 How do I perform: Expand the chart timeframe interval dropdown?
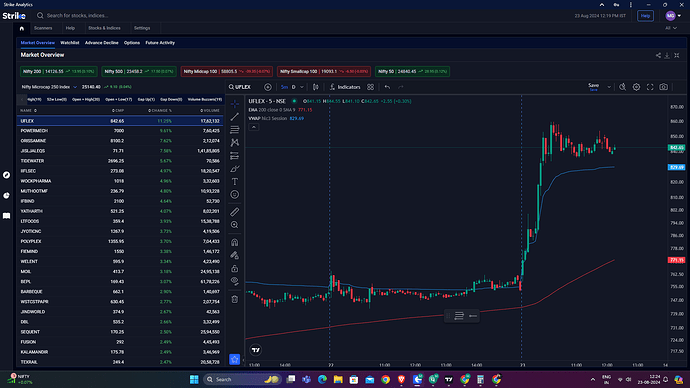(301, 87)
